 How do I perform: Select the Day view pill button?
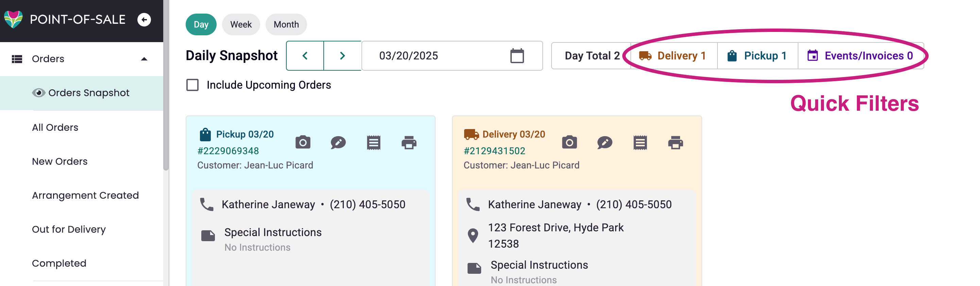(201, 24)
